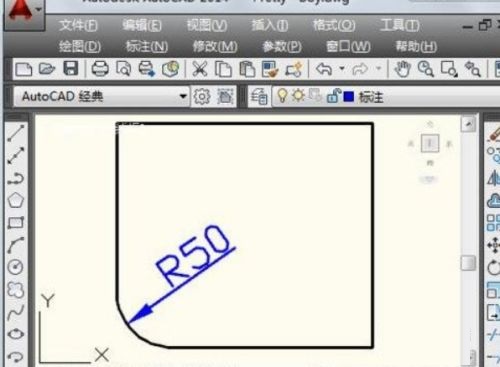Select the R50 radius dimension text
Image resolution: width=500 pixels, height=367 pixels.
click(x=193, y=255)
